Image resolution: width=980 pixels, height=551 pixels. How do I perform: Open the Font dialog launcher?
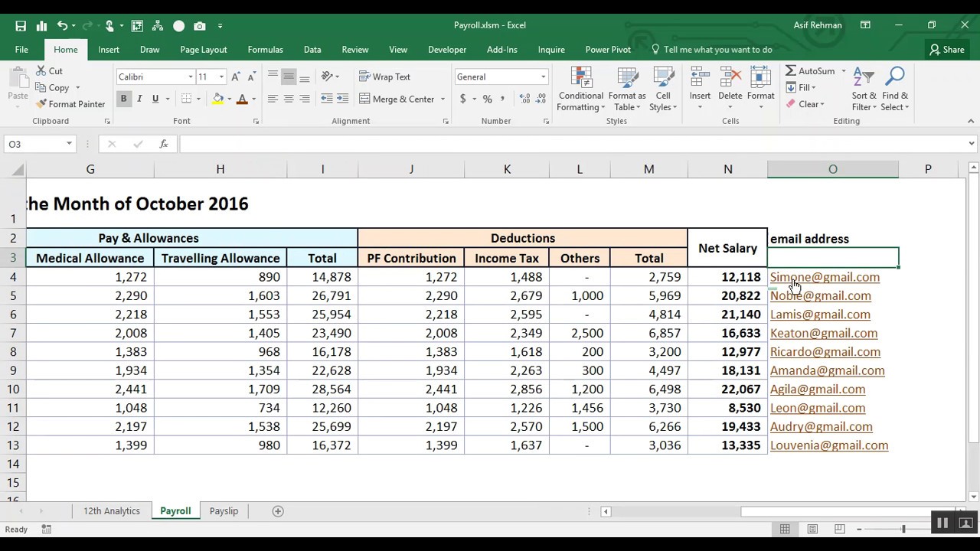coord(256,121)
